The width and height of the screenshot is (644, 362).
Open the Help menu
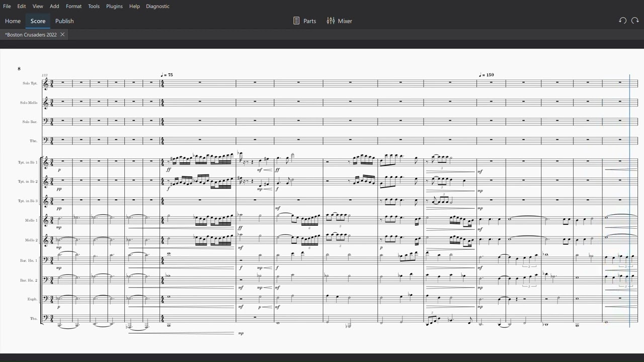click(x=134, y=6)
